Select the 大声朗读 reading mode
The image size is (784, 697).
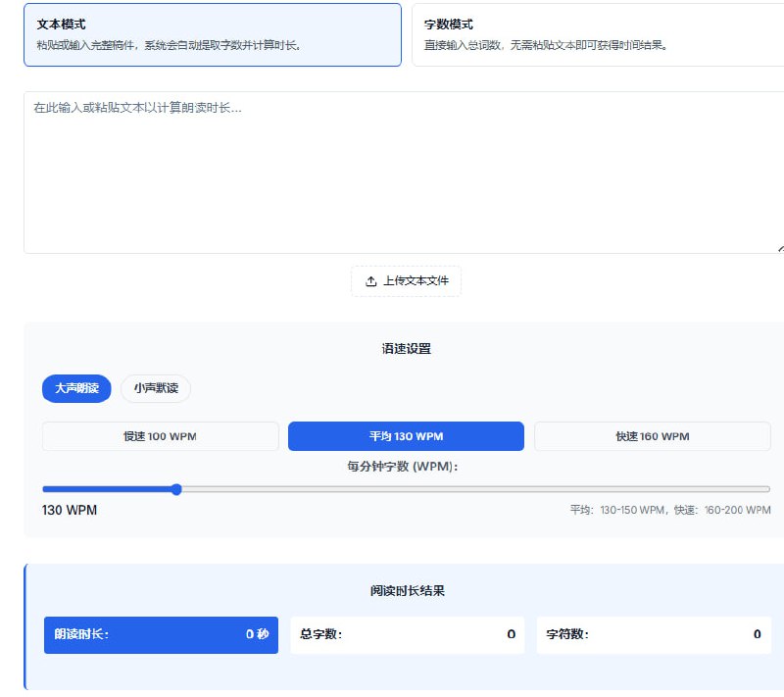(75, 388)
